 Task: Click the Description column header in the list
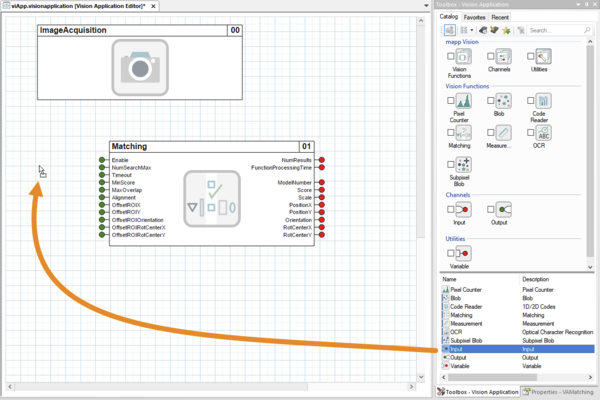(558, 279)
